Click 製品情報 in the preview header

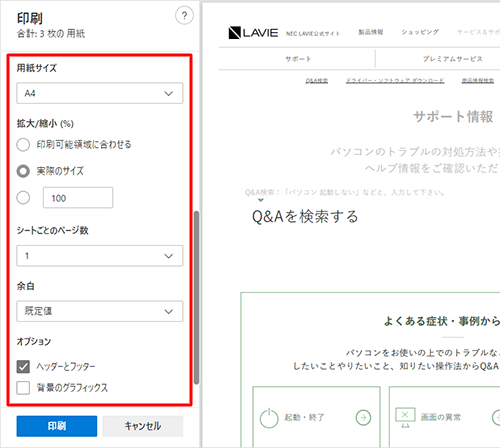pos(371,32)
